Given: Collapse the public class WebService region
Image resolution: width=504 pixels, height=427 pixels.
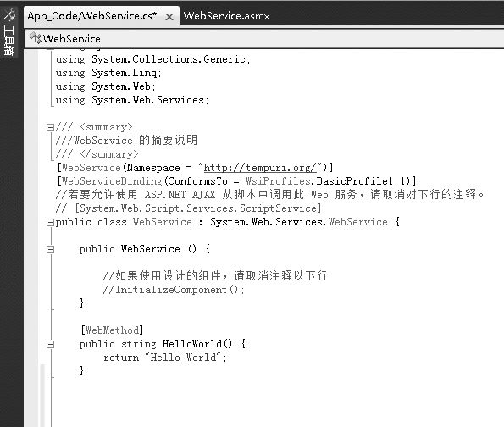Looking at the screenshot, I should [50, 222].
